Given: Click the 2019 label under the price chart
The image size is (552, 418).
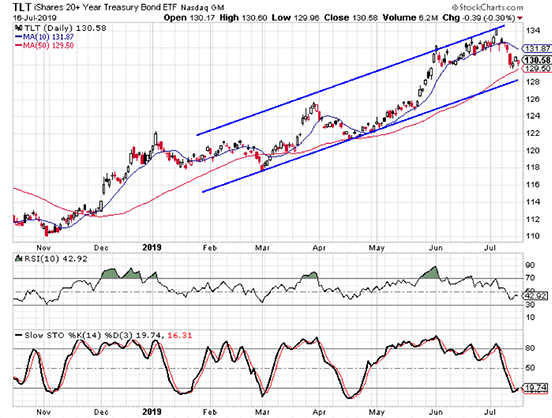Looking at the screenshot, I should (x=152, y=248).
